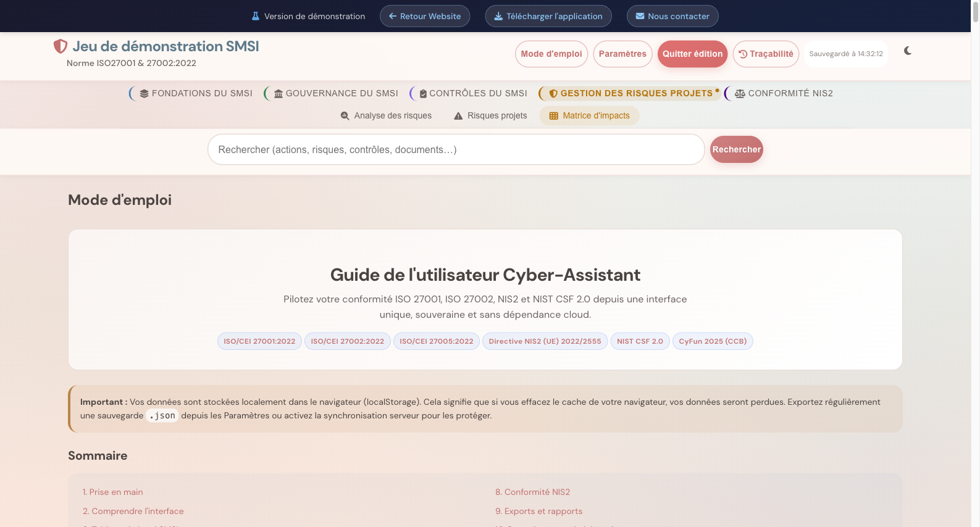Screen dimensions: 980x527
Task: Click the grid icon of Matrice d'impacts
Action: point(553,115)
